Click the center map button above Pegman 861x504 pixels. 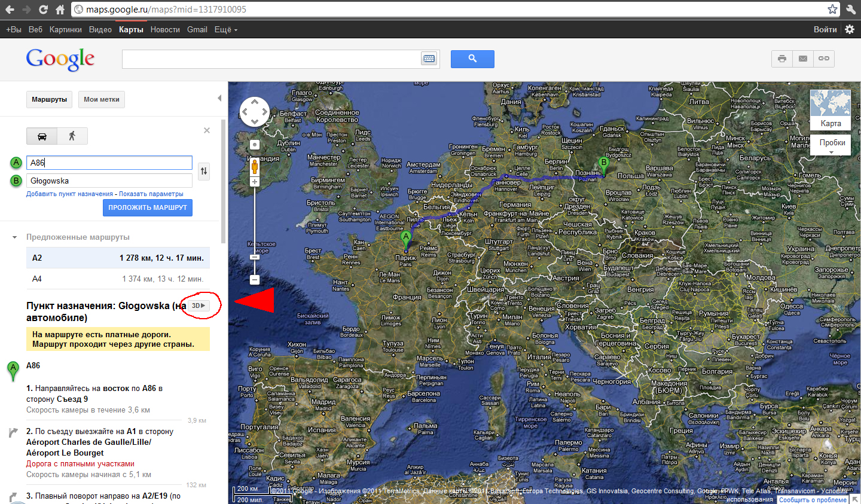255,145
